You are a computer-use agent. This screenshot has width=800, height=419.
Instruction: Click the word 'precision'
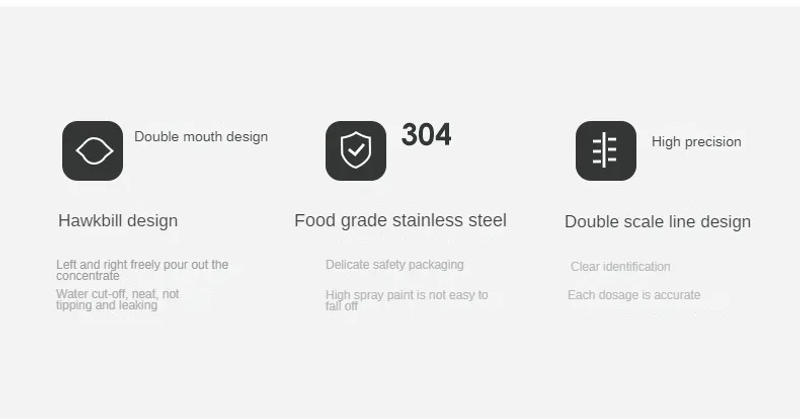[x=711, y=142]
